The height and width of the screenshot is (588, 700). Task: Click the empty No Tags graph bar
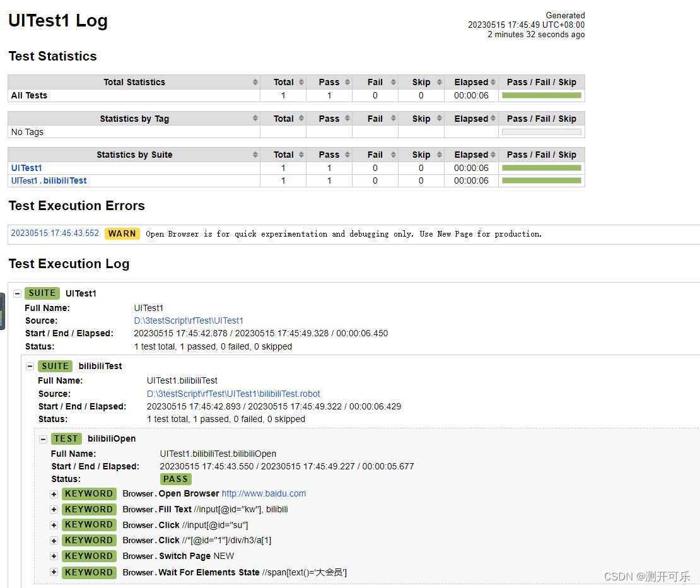[x=542, y=132]
